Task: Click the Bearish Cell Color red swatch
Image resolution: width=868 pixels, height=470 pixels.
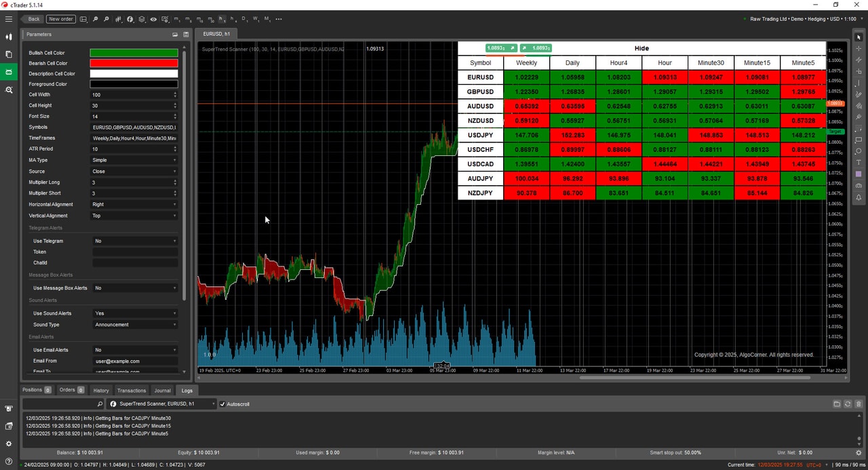Action: coord(134,62)
